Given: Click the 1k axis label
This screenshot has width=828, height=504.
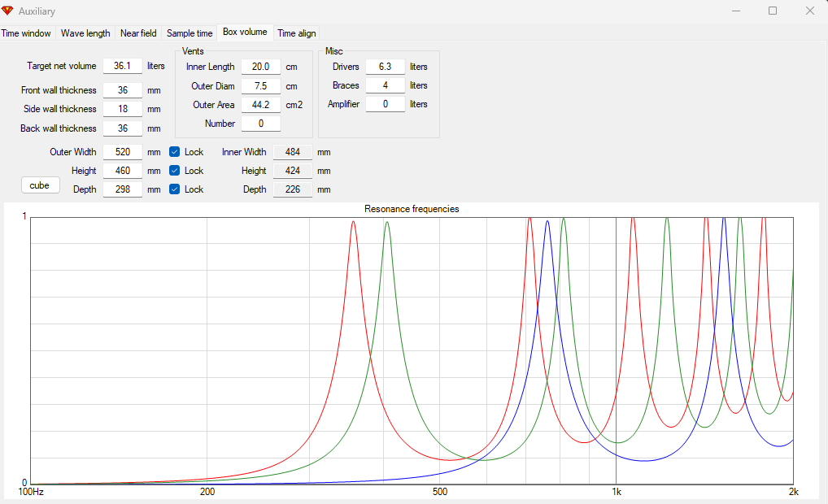Looking at the screenshot, I should (617, 492).
